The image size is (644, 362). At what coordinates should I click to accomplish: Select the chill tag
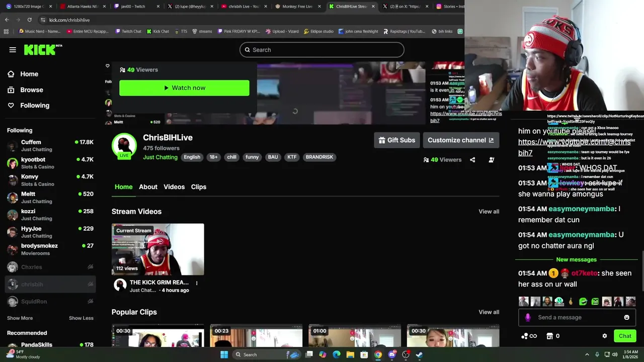pos(231,157)
